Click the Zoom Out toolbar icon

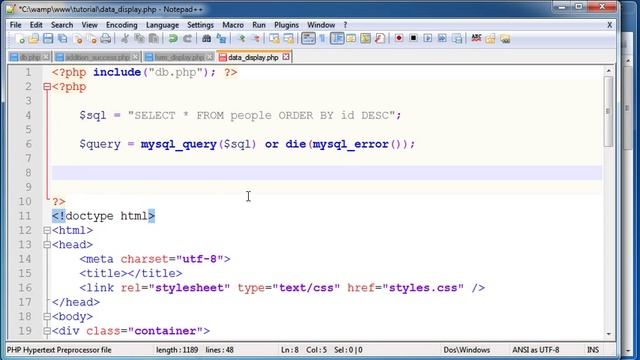[x=256, y=39]
